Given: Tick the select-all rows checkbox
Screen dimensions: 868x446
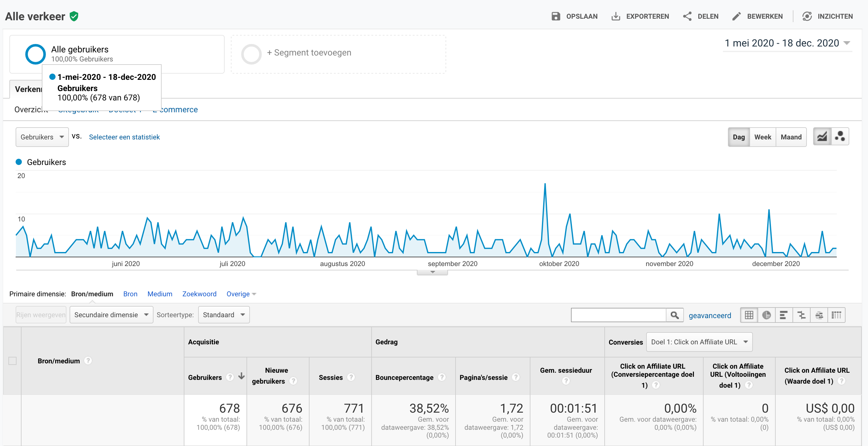Looking at the screenshot, I should (x=12, y=361).
